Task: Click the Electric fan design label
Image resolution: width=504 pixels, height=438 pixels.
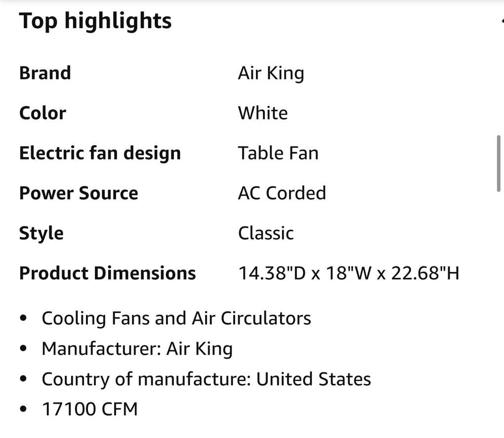Action: [x=100, y=153]
